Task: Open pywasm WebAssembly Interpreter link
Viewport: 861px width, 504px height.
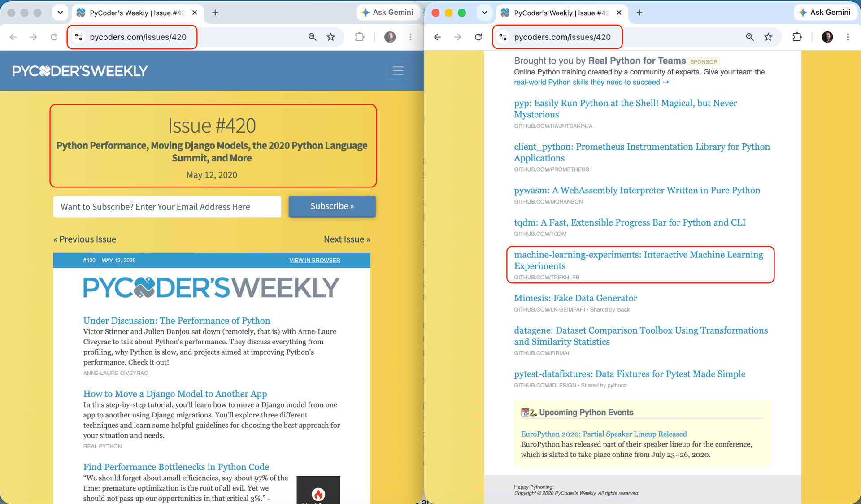Action: click(637, 190)
